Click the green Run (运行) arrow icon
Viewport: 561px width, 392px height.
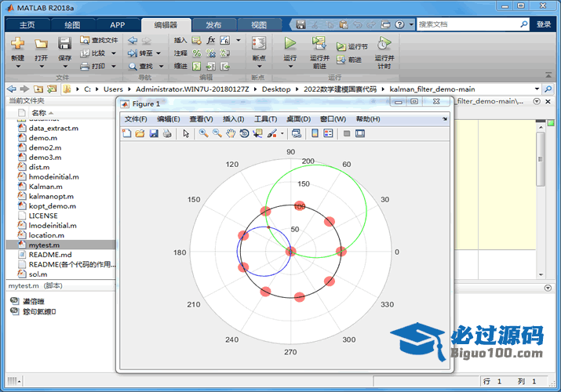click(x=290, y=43)
